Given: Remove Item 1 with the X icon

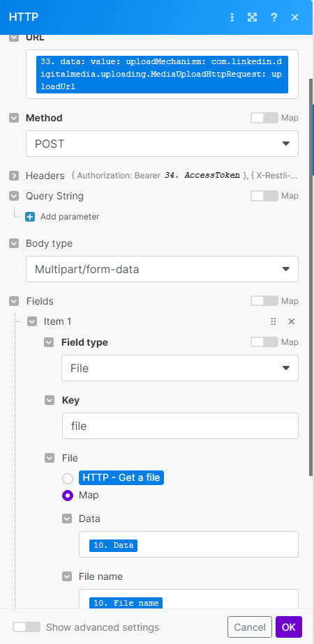Looking at the screenshot, I should click(292, 321).
